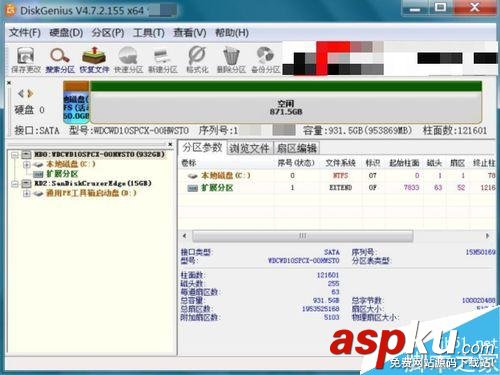Click the HD2 SanDisk disk icon in tree
Image resolution: width=500 pixels, height=375 pixels.
tap(27, 183)
